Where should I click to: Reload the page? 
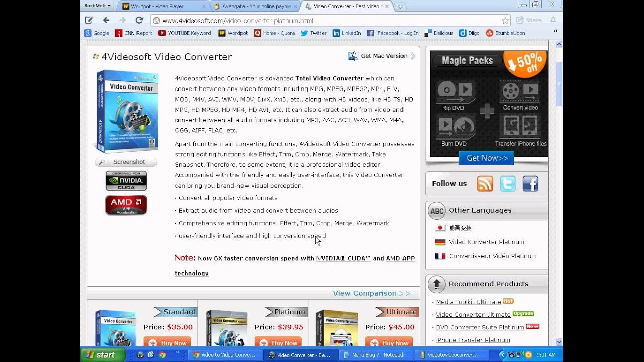(139, 20)
